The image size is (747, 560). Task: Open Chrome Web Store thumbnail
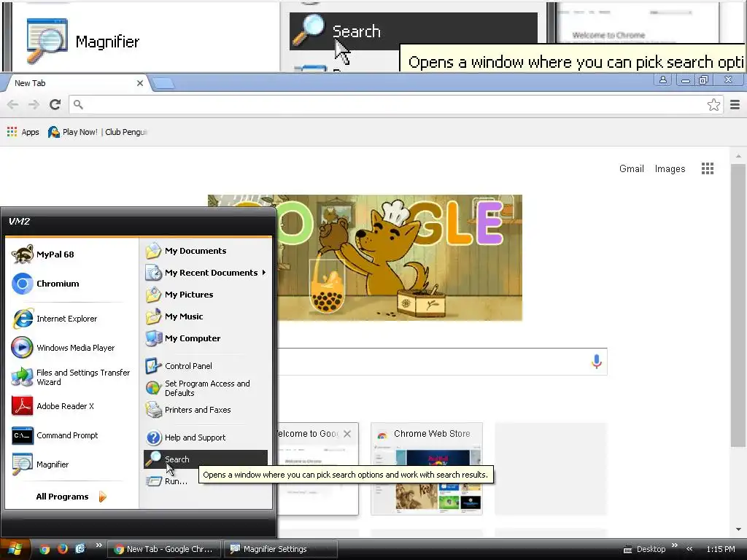(426, 469)
